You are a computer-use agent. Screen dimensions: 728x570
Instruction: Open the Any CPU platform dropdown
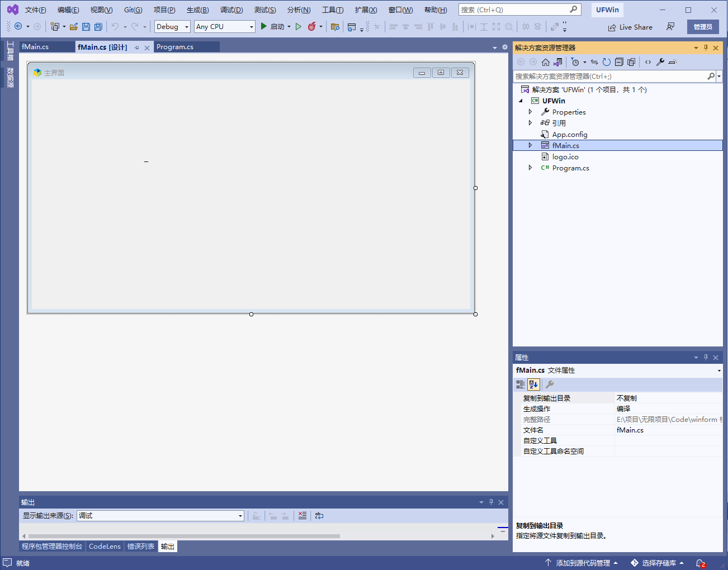(224, 27)
